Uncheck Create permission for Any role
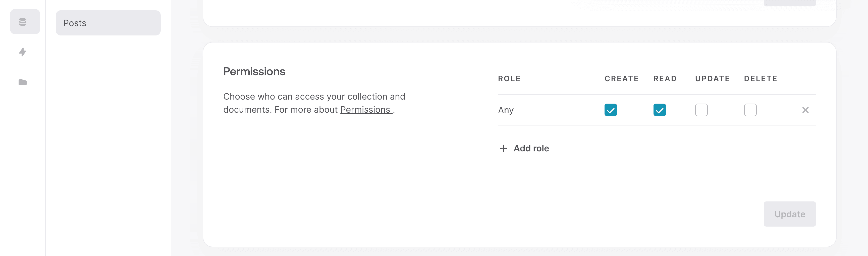The image size is (868, 256). (611, 110)
